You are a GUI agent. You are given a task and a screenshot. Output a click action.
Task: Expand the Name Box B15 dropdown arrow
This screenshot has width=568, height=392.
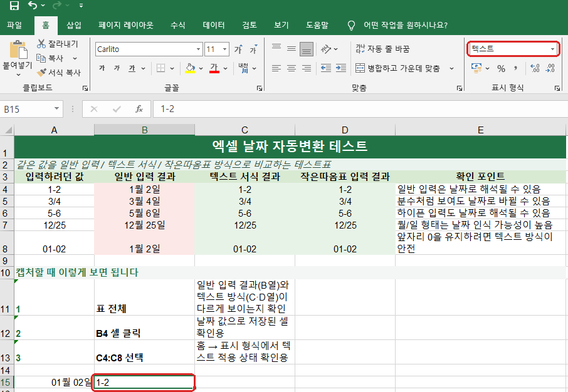56,109
